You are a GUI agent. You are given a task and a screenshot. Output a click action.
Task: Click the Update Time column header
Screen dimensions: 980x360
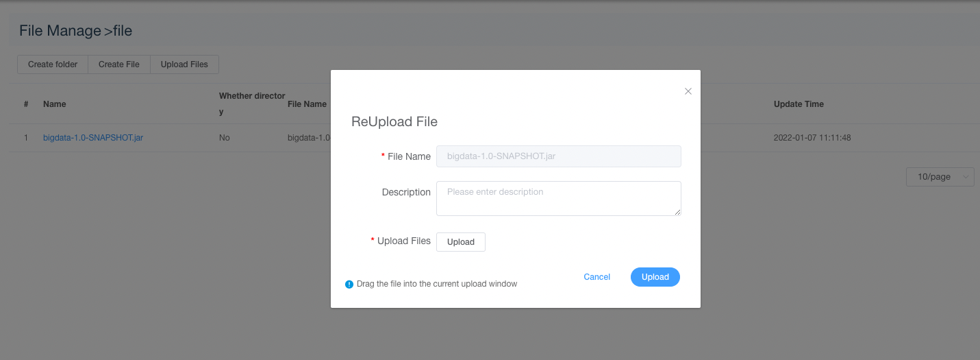coord(799,104)
